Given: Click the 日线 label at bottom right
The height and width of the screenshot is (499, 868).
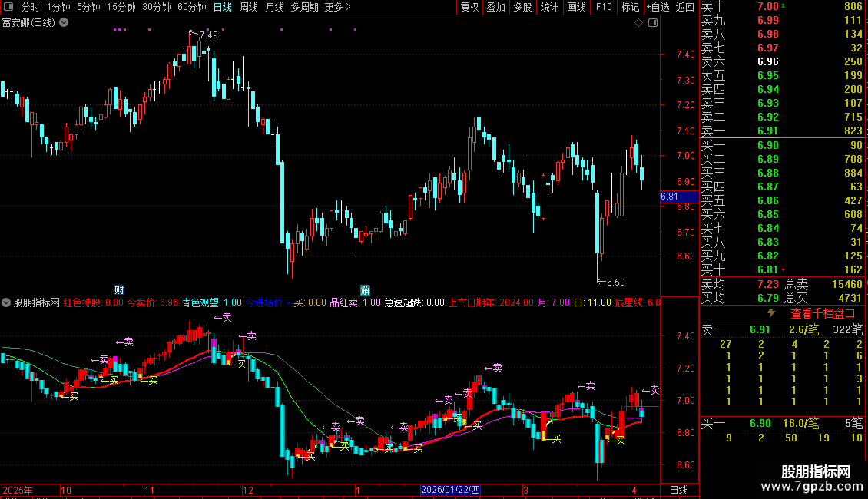Looking at the screenshot, I should [x=679, y=490].
